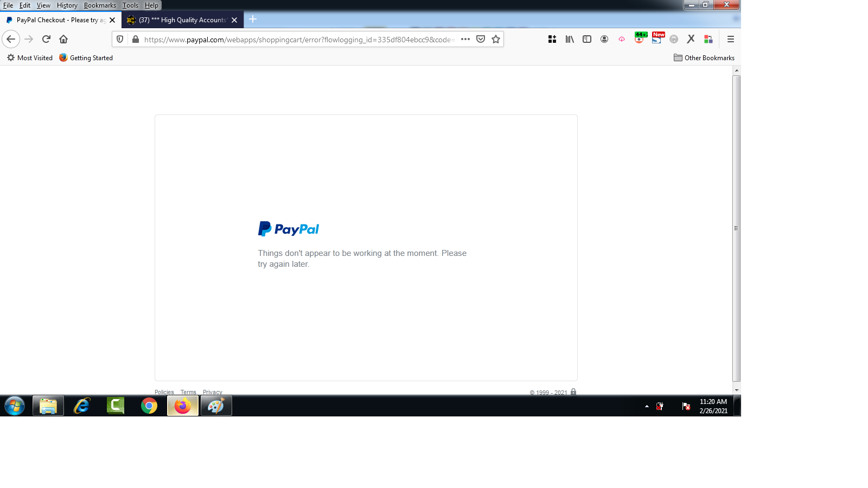Viewport: 868px width, 488px height.
Task: Click the gray disk extension icon
Action: 674,39
